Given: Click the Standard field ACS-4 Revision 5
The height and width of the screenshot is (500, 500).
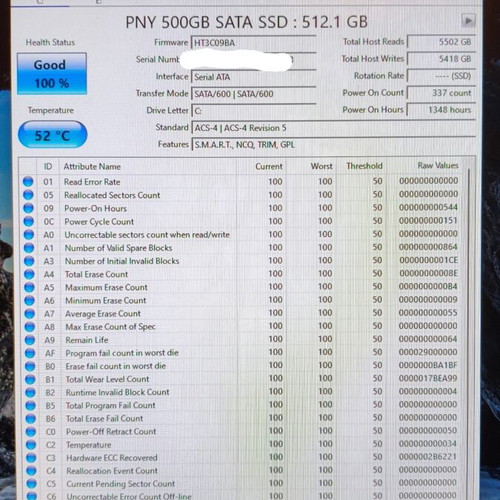Looking at the screenshot, I should point(333,128).
